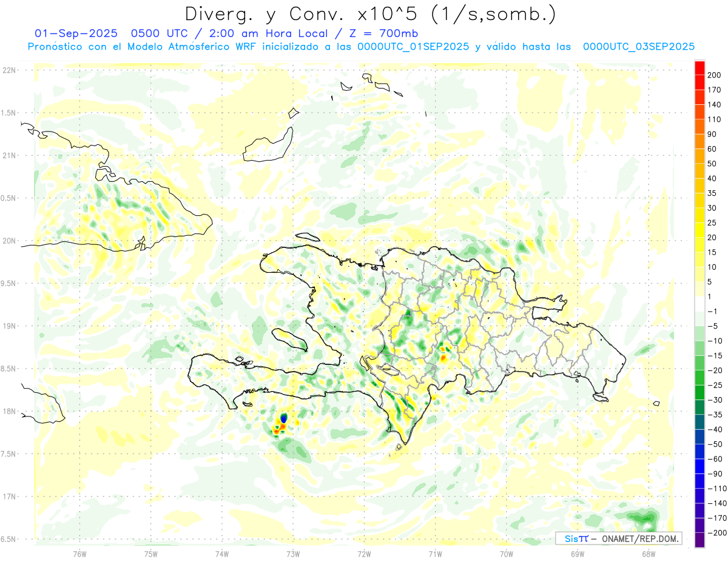Click the positive colorbar value '40'
Viewport: 728px width, 562px height.
point(712,178)
